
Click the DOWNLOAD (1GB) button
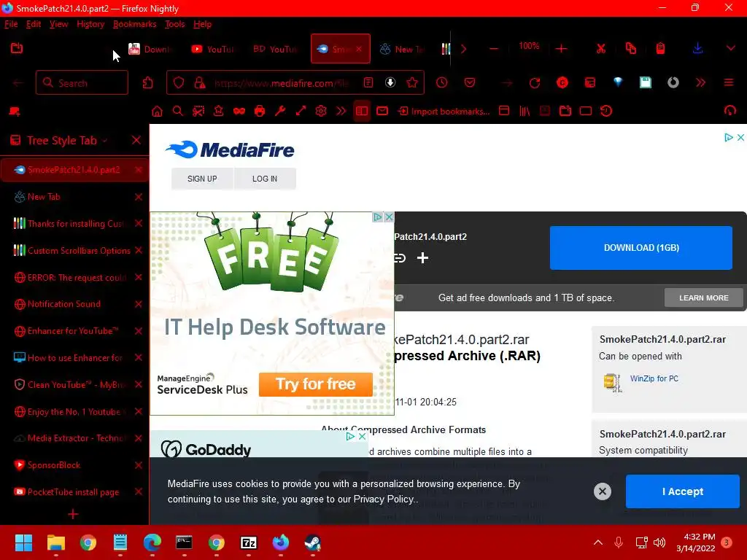point(640,248)
